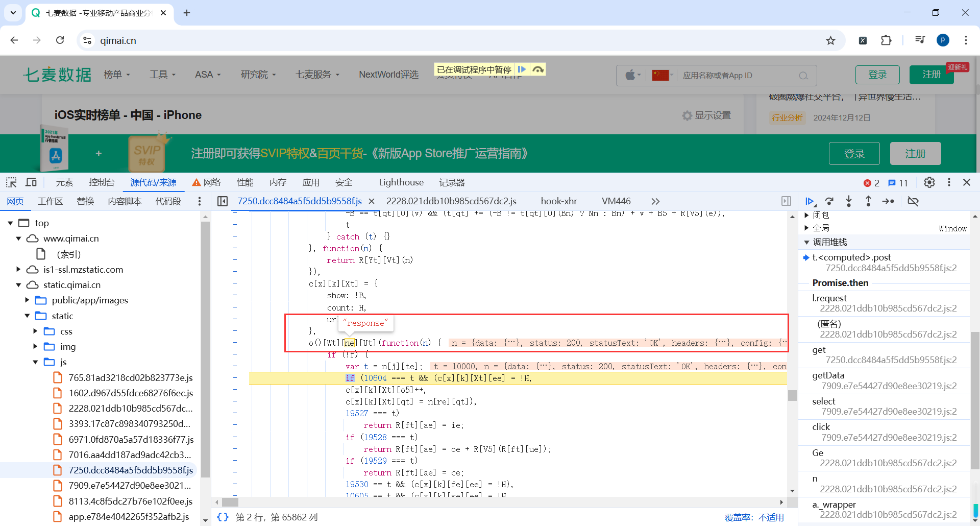Screen dimensions: 980x526
Task: Click the pretty-print braces icon
Action: pos(223,517)
